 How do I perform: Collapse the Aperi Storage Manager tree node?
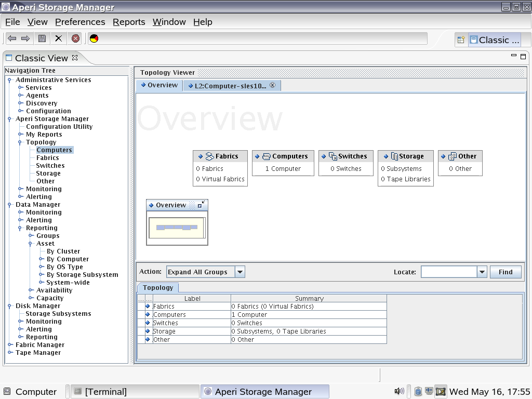(x=9, y=119)
